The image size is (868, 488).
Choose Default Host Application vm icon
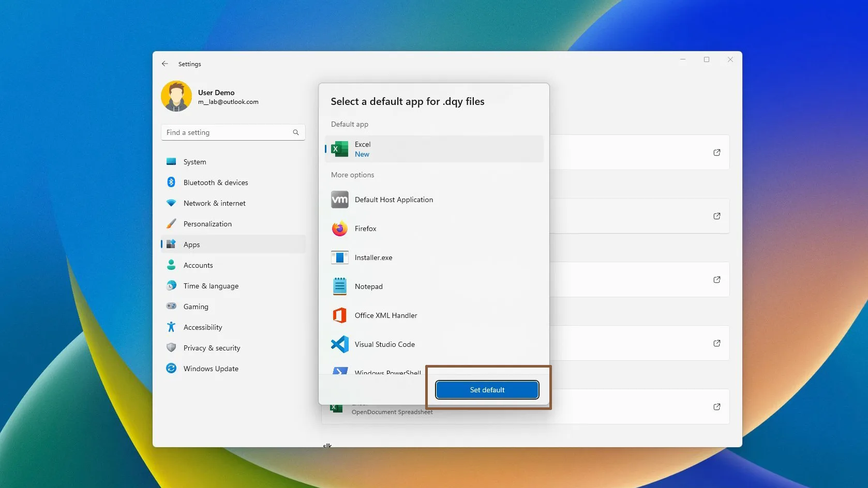pyautogui.click(x=339, y=200)
